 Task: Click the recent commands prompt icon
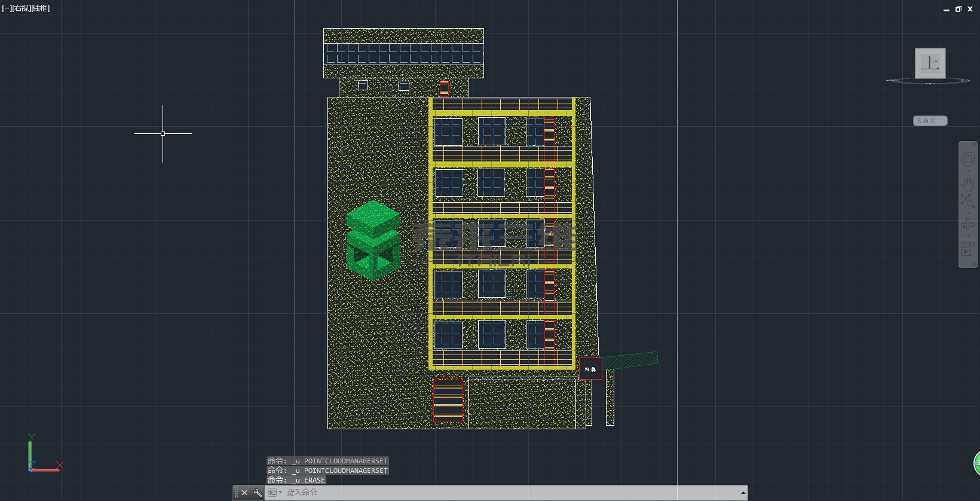pyautogui.click(x=273, y=493)
